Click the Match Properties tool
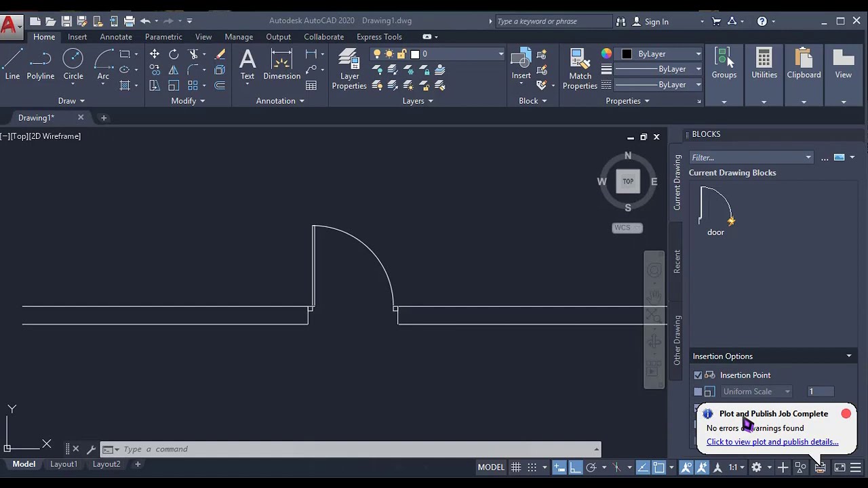 580,68
